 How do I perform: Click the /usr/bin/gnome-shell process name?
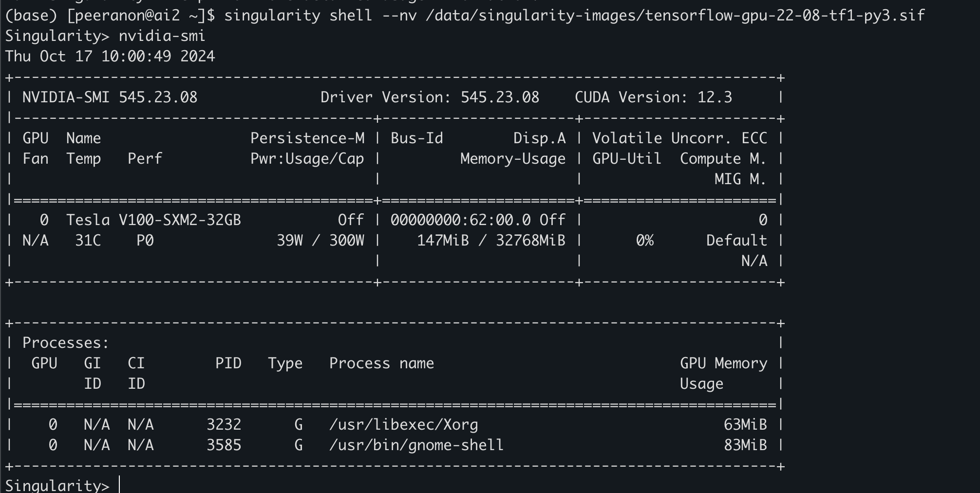coord(416,445)
